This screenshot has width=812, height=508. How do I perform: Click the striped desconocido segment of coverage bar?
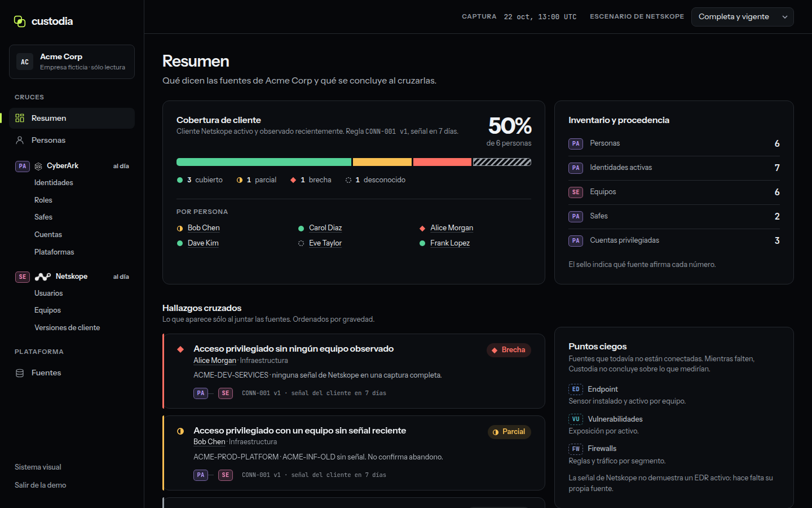click(502, 162)
